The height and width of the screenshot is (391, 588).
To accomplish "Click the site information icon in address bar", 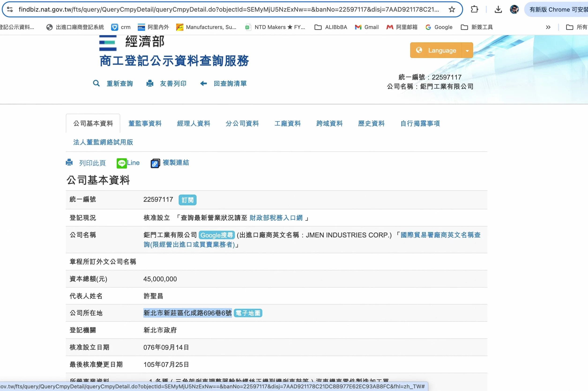I will click(10, 9).
